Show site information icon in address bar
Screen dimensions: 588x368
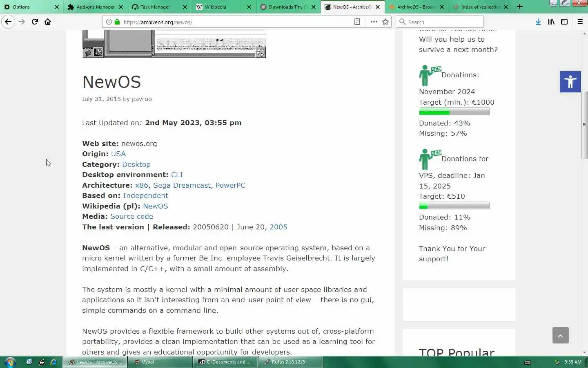(109, 22)
